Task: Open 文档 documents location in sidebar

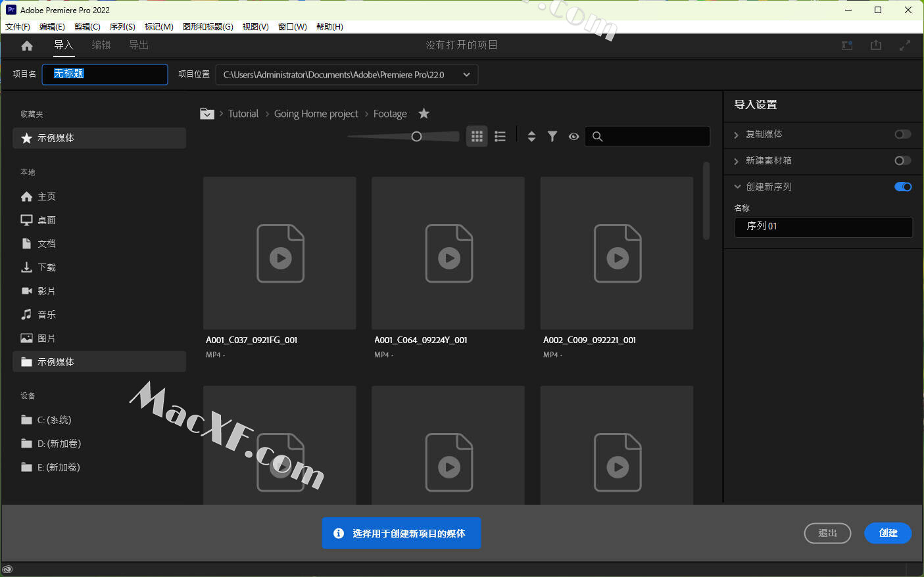Action: click(x=99, y=244)
